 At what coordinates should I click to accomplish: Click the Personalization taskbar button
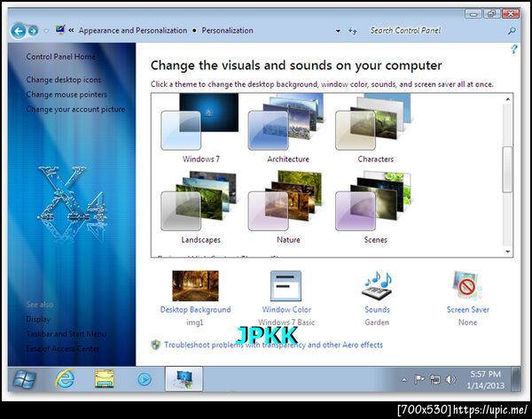184,378
